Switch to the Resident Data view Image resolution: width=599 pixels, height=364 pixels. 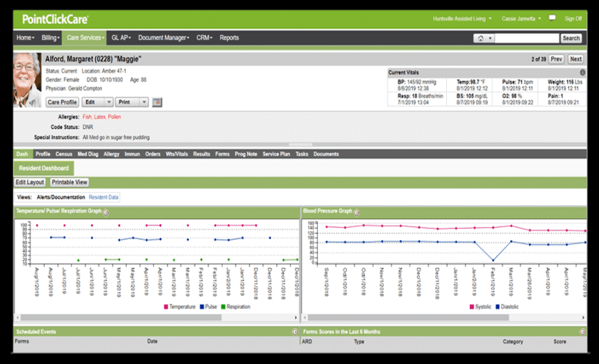tap(103, 197)
